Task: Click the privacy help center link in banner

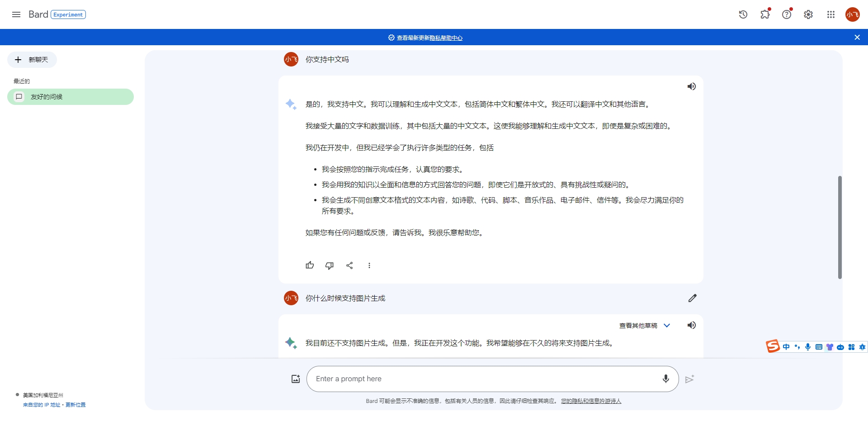Action: (446, 38)
